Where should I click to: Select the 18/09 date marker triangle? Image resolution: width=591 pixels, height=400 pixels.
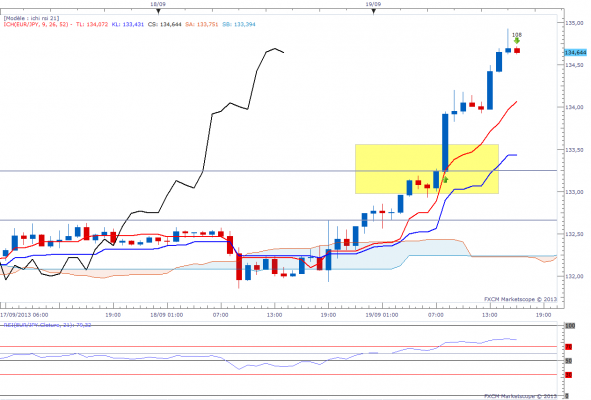(x=159, y=11)
